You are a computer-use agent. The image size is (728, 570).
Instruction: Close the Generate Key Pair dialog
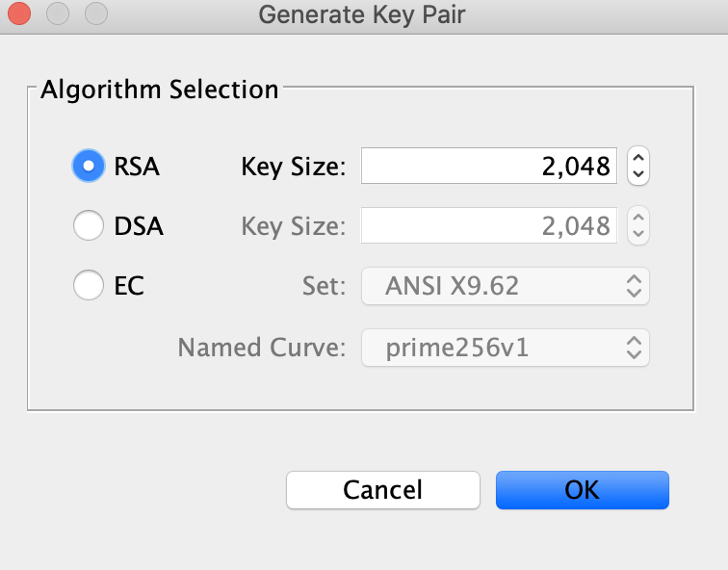(20, 14)
